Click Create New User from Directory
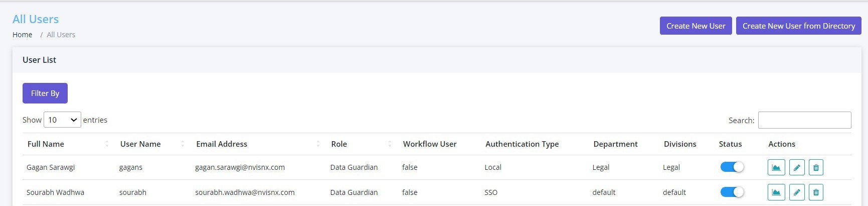The height and width of the screenshot is (206, 868). (799, 26)
